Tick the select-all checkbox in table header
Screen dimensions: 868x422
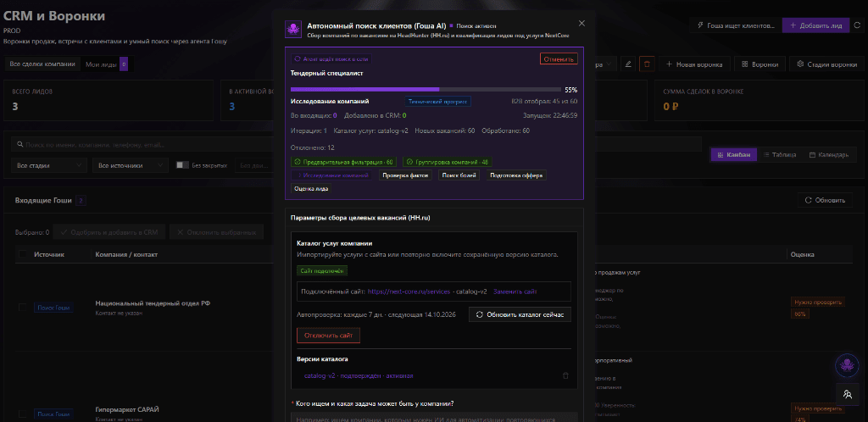click(23, 254)
